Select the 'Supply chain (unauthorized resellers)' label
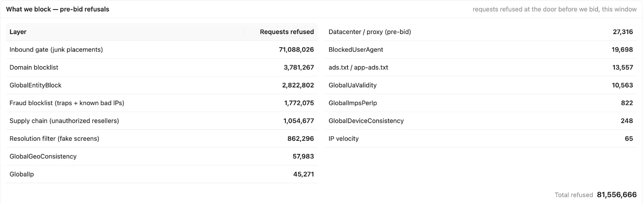This screenshot has width=644, height=204. point(64,121)
